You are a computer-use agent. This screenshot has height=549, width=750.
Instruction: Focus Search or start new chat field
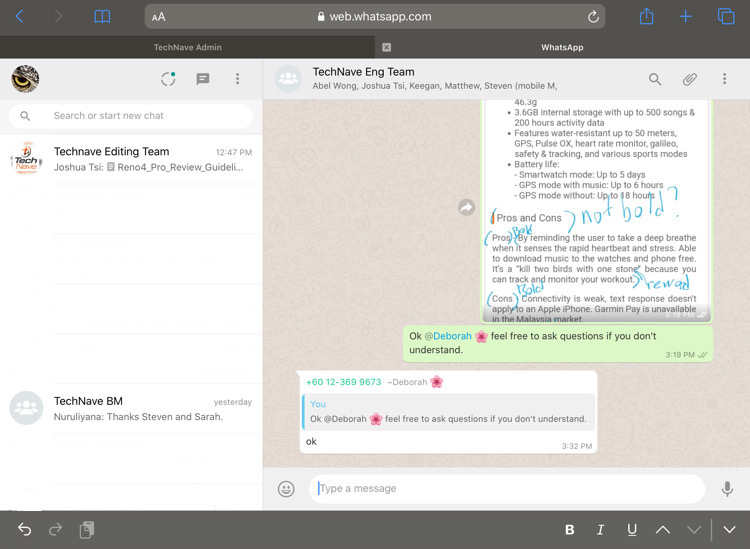tap(131, 116)
